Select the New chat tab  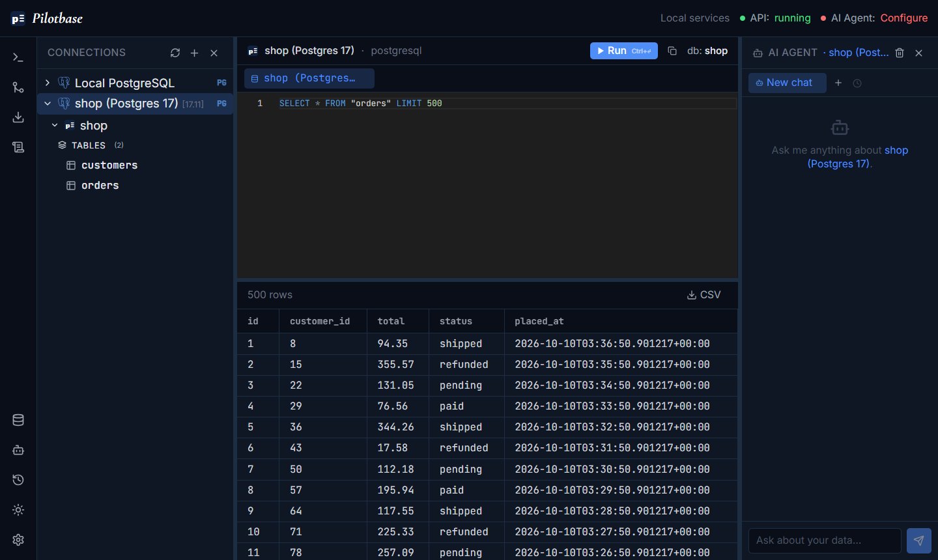pyautogui.click(x=787, y=83)
